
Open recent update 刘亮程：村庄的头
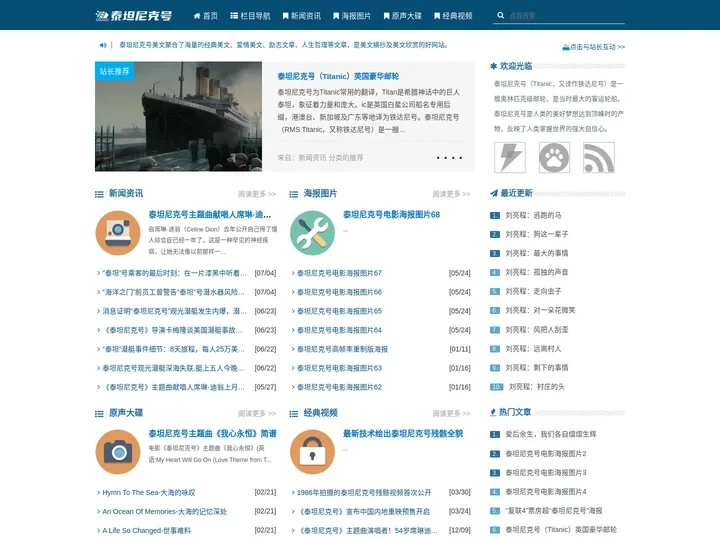click(x=537, y=387)
